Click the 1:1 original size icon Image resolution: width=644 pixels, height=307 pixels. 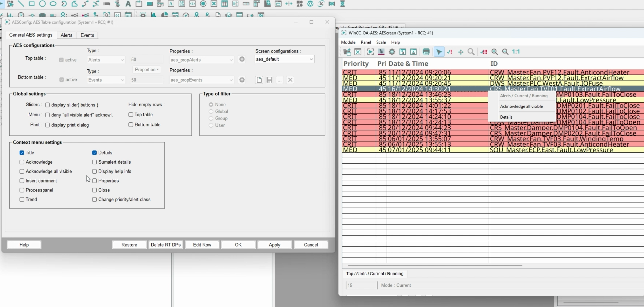[x=516, y=52]
